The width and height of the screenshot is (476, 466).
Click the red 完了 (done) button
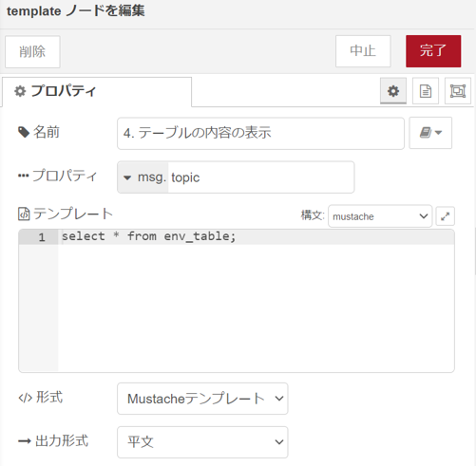[433, 51]
